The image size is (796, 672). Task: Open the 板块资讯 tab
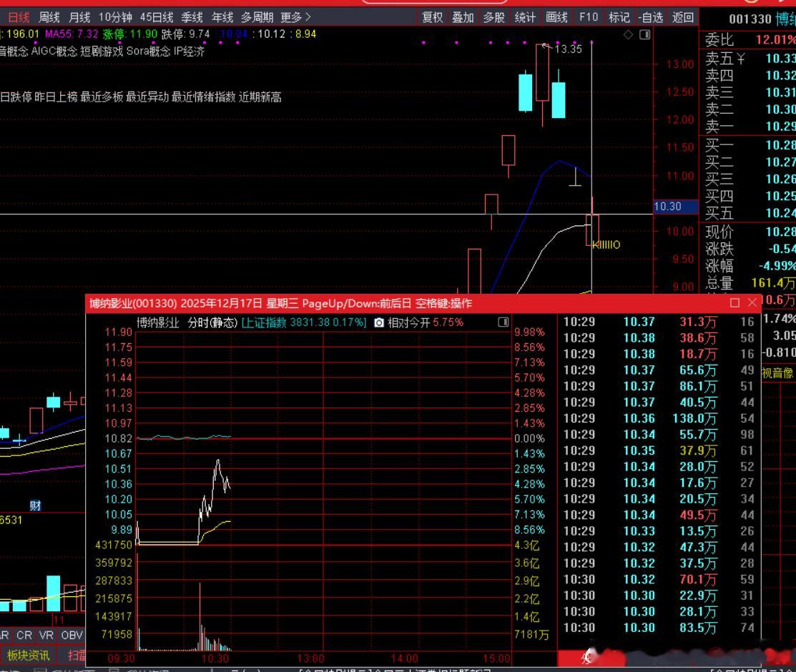point(28,656)
